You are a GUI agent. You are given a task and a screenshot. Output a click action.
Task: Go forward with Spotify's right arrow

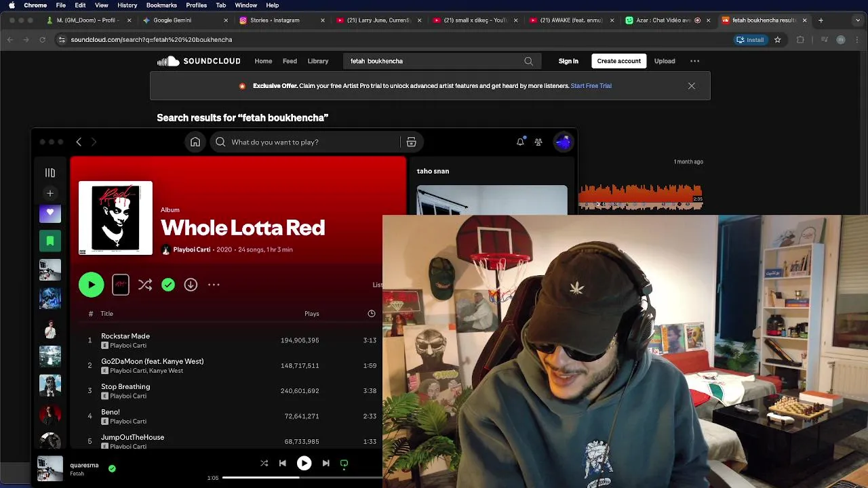(x=94, y=142)
